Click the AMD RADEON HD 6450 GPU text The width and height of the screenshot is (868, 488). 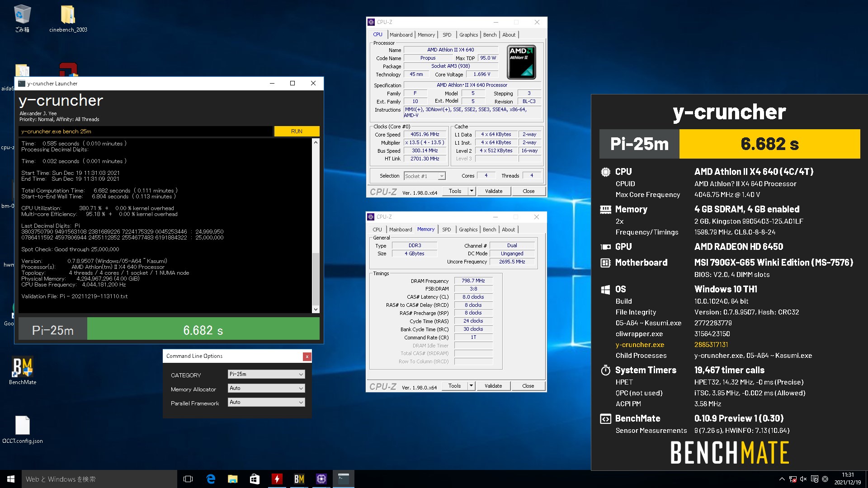(x=739, y=247)
